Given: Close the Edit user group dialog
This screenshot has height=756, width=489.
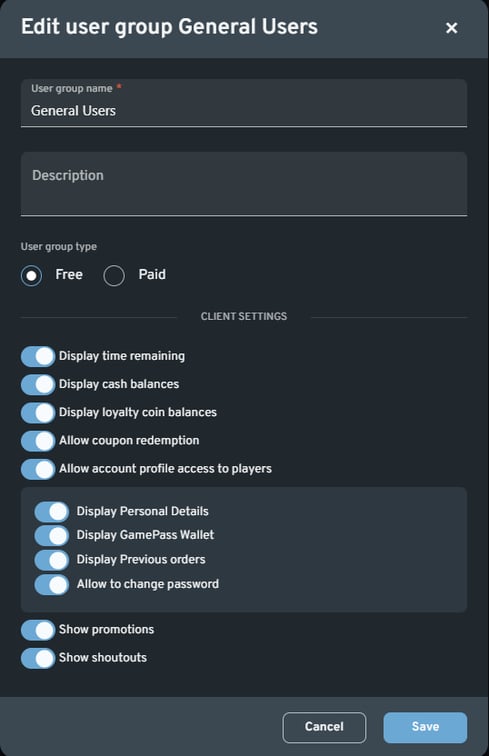Looking at the screenshot, I should pyautogui.click(x=451, y=28).
